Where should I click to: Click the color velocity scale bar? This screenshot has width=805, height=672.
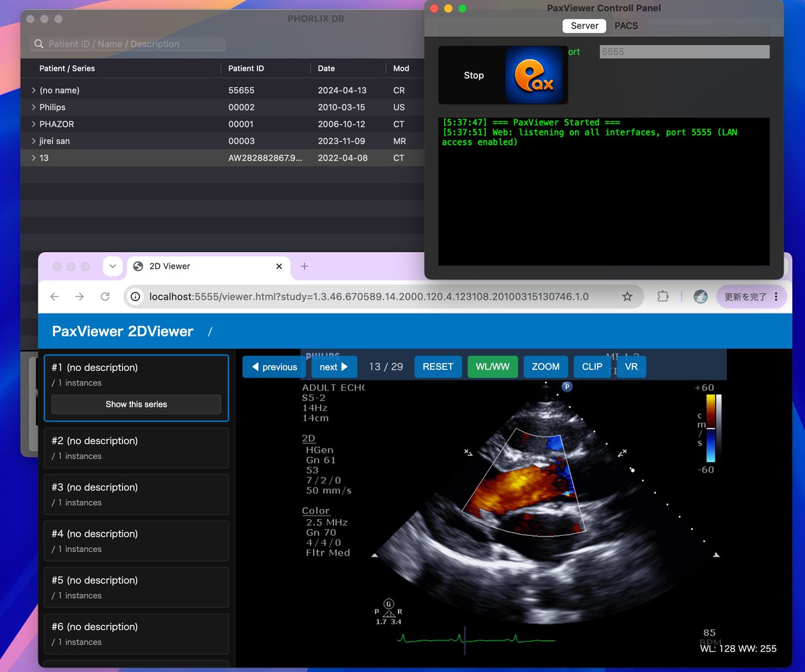710,428
